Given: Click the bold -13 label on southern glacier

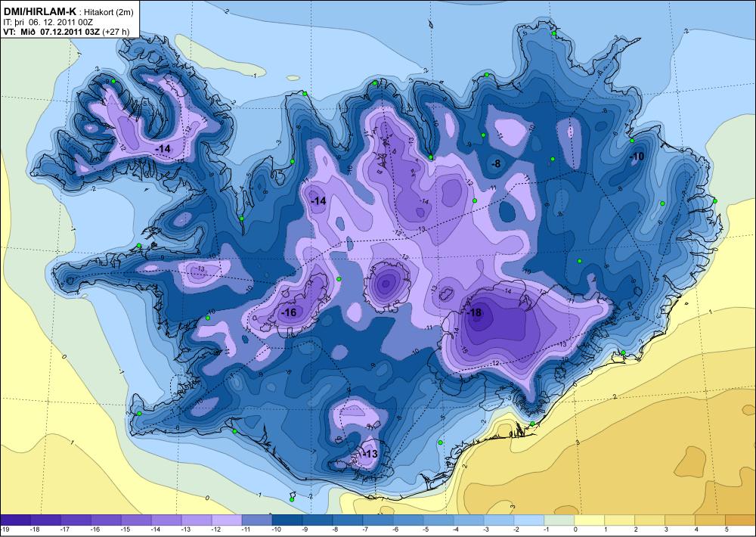Looking at the screenshot, I should tap(370, 454).
